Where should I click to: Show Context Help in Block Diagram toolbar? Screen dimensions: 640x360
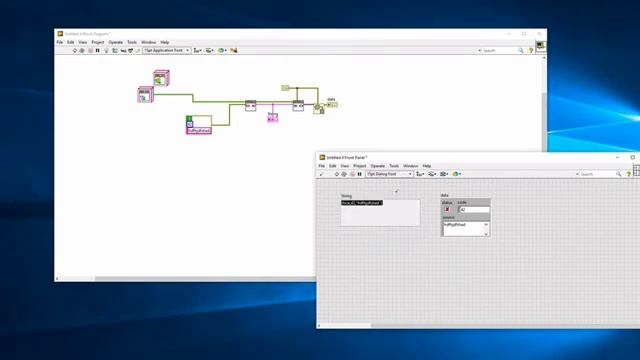click(x=531, y=51)
